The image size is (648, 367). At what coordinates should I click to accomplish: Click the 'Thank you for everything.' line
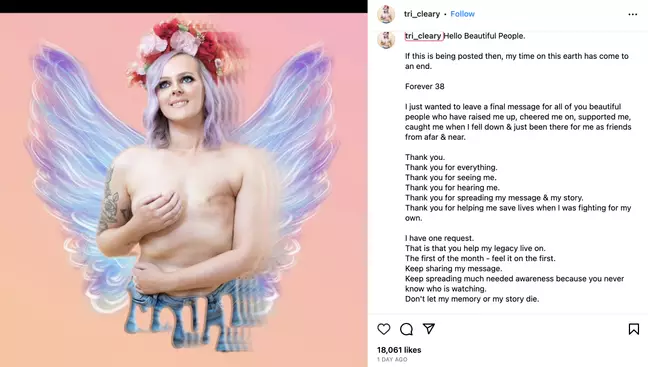pyautogui.click(x=451, y=167)
